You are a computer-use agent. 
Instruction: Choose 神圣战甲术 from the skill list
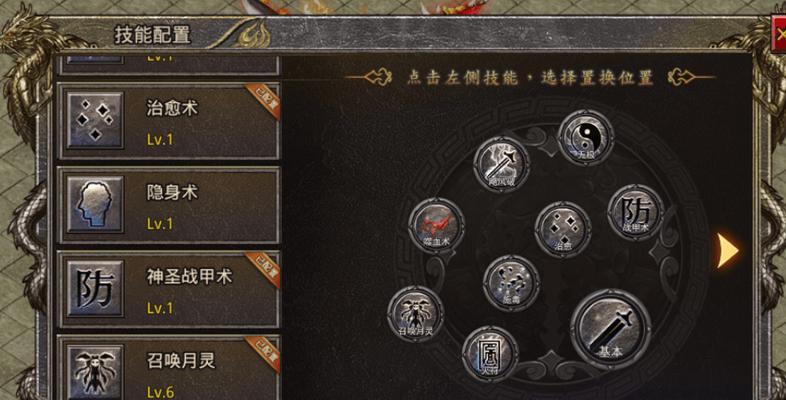point(168,290)
